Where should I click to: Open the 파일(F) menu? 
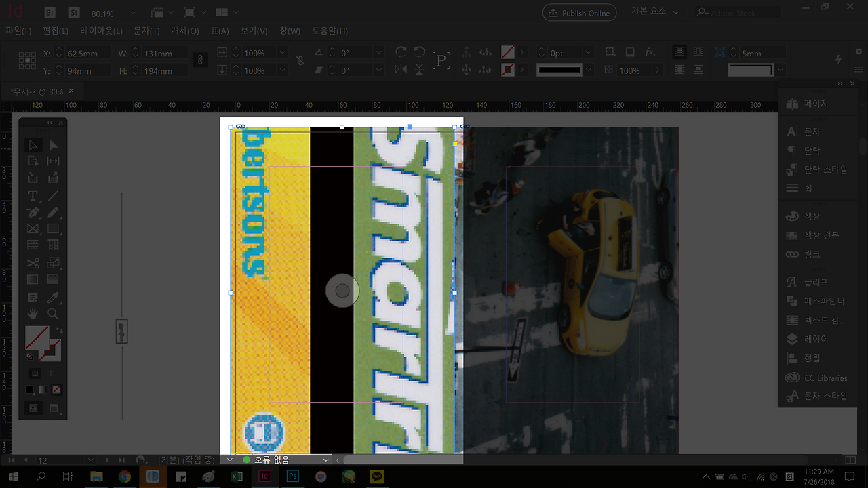(18, 31)
